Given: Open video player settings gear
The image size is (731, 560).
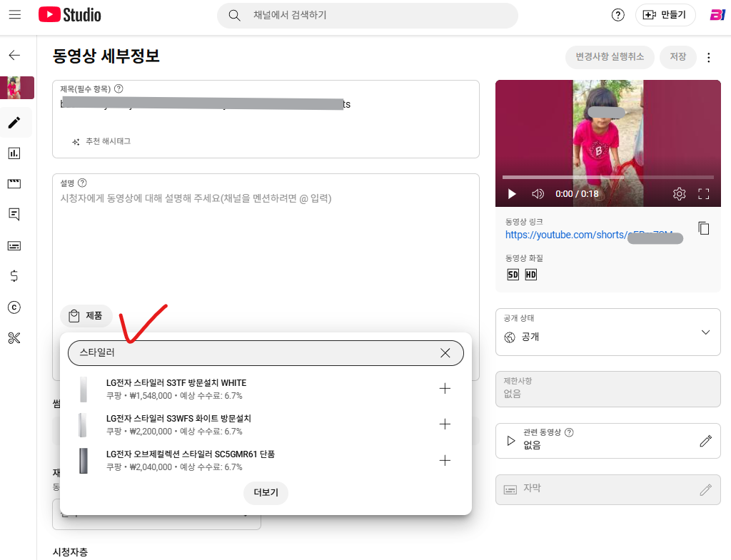Looking at the screenshot, I should [x=680, y=194].
